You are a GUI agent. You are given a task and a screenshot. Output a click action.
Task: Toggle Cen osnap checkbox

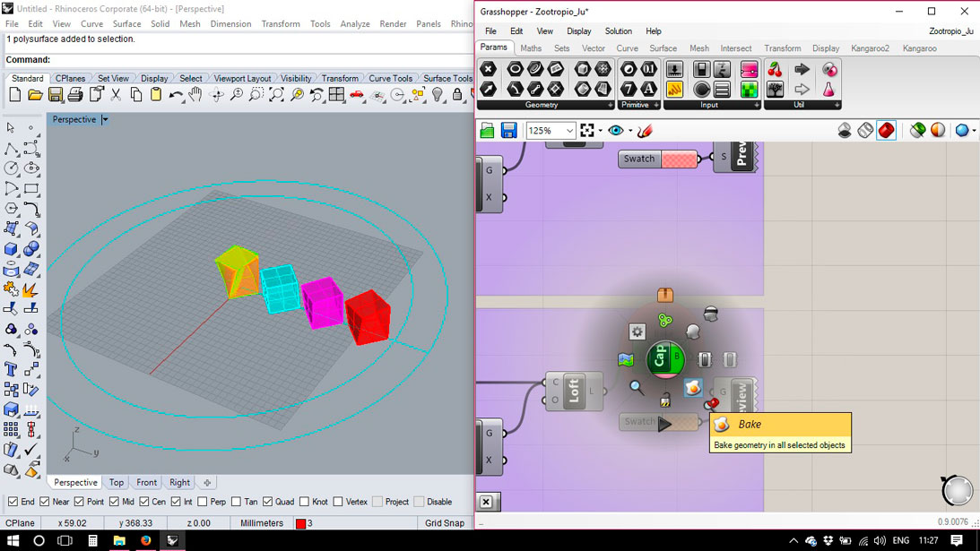(x=144, y=502)
